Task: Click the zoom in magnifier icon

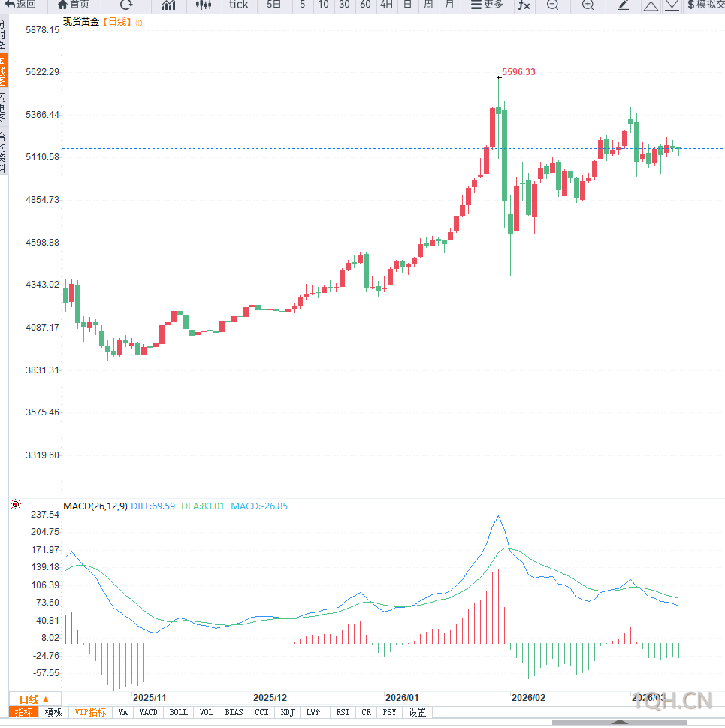Action: [x=588, y=5]
